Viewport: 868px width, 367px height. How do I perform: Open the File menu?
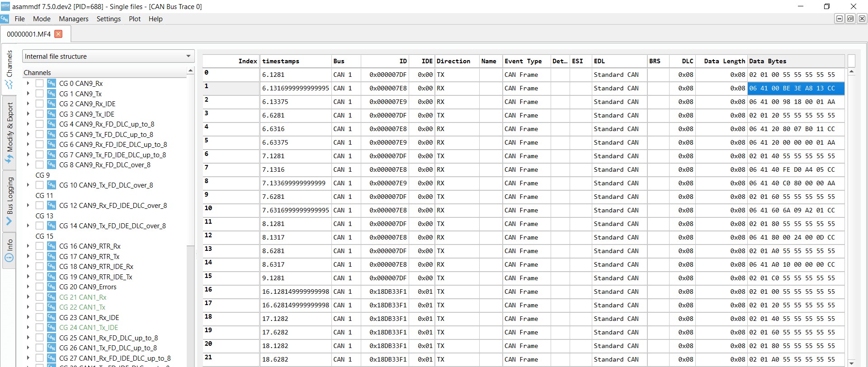(19, 19)
